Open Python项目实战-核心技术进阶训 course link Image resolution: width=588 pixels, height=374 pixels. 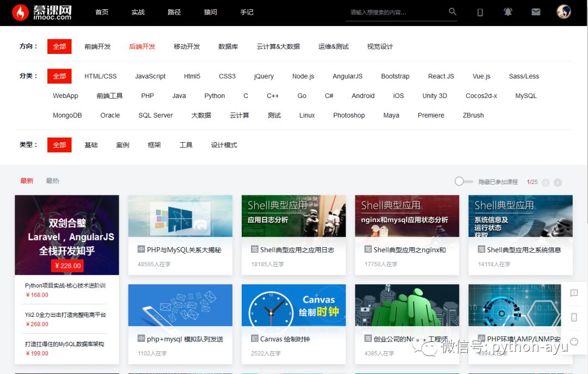(65, 285)
